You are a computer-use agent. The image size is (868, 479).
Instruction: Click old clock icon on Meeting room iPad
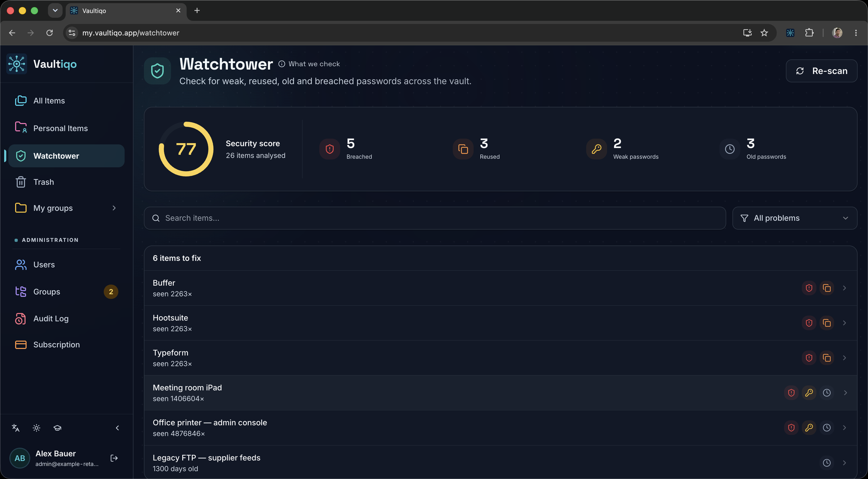(x=827, y=393)
